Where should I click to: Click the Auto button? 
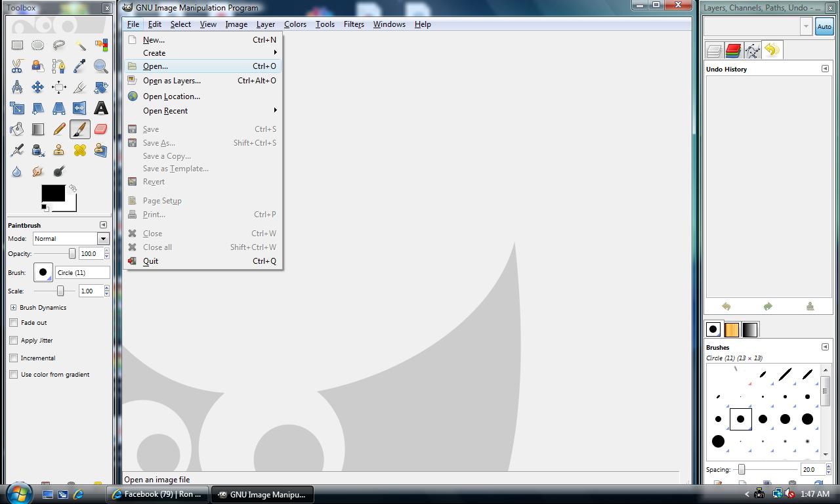tap(824, 27)
